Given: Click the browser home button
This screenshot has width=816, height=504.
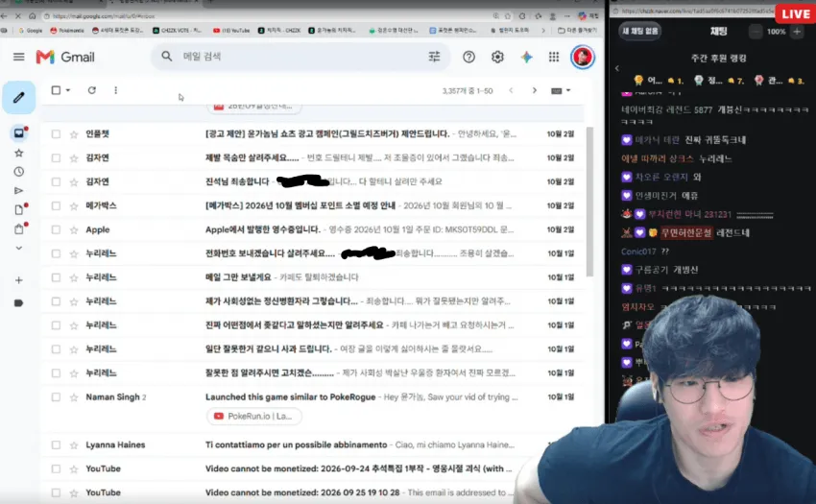Looking at the screenshot, I should coord(33,16).
